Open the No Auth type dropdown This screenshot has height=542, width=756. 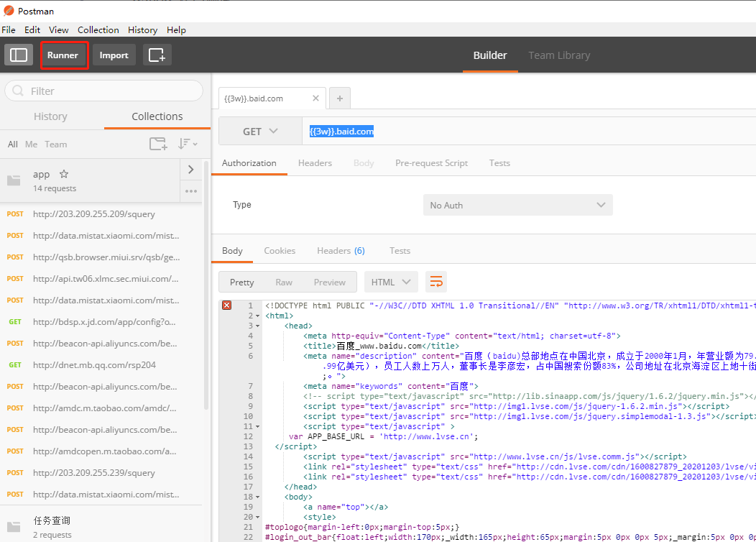pos(518,205)
